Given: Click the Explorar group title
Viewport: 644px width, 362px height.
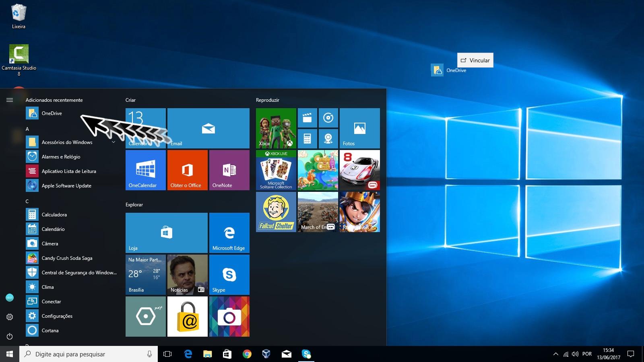Looking at the screenshot, I should [134, 205].
